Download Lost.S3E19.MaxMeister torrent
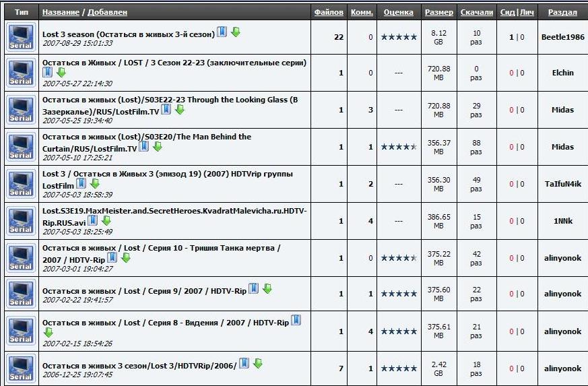The height and width of the screenshot is (386, 588). coord(106,220)
